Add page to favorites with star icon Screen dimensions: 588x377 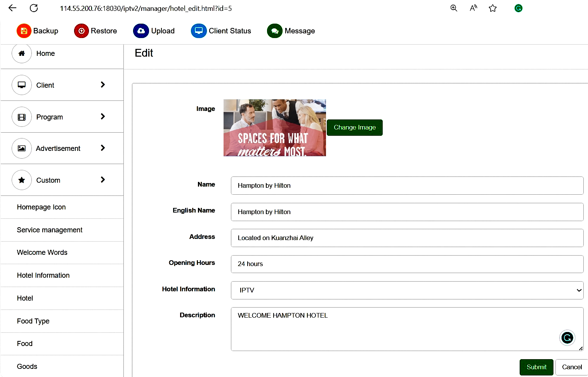click(493, 8)
